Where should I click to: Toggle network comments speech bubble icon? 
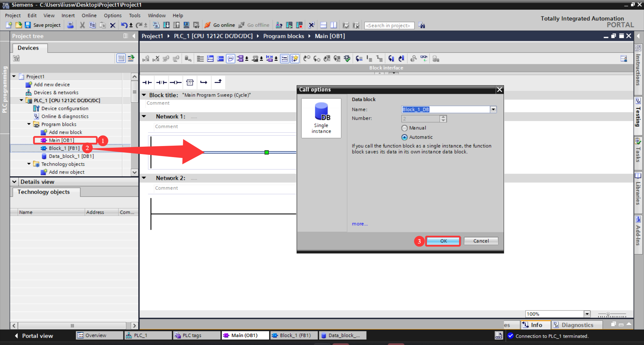[x=230, y=59]
